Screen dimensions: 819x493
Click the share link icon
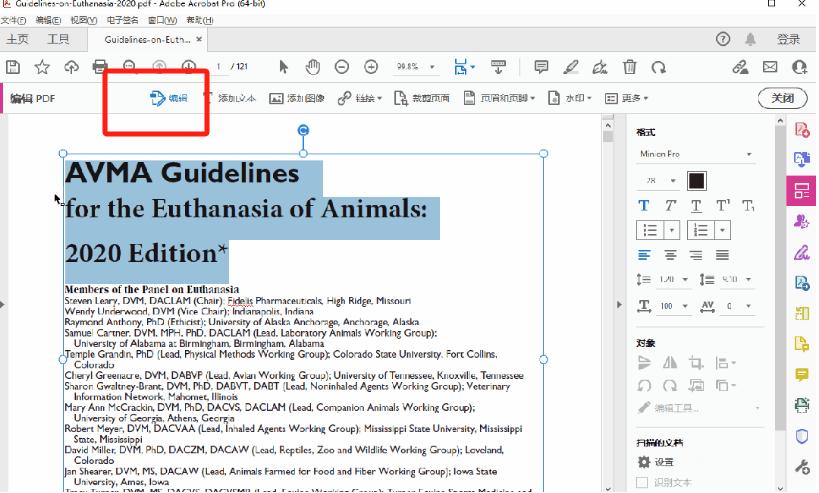(x=740, y=67)
